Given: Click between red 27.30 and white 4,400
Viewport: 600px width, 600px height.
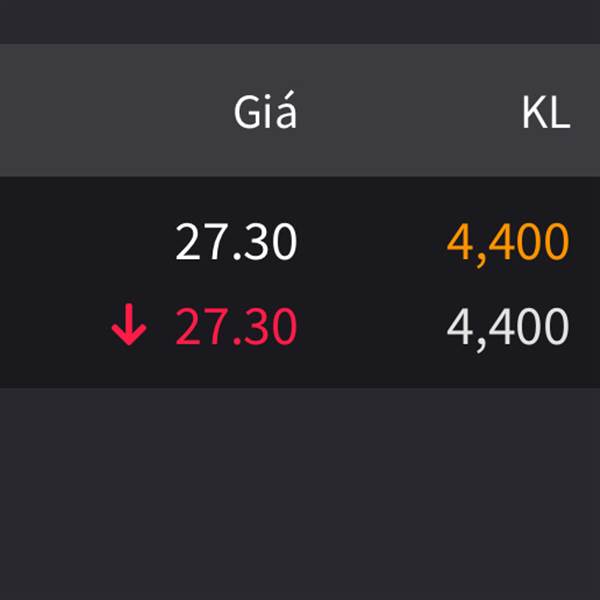Looking at the screenshot, I should pyautogui.click(x=372, y=327).
